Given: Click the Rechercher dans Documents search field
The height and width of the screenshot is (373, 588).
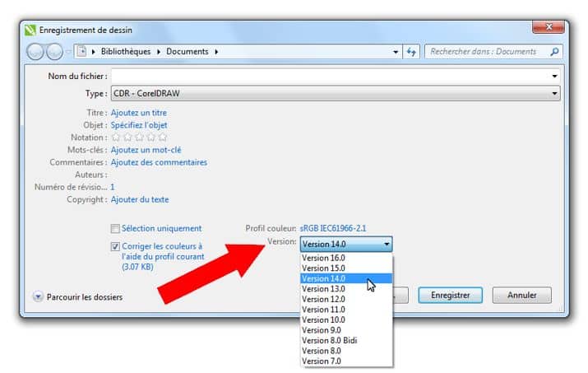Looking at the screenshot, I should (x=485, y=52).
